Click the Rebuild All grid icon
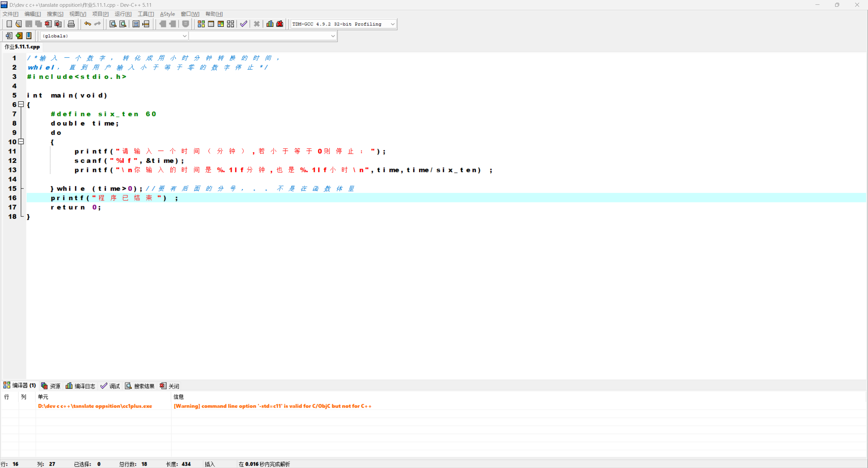868x468 pixels. 231,24
